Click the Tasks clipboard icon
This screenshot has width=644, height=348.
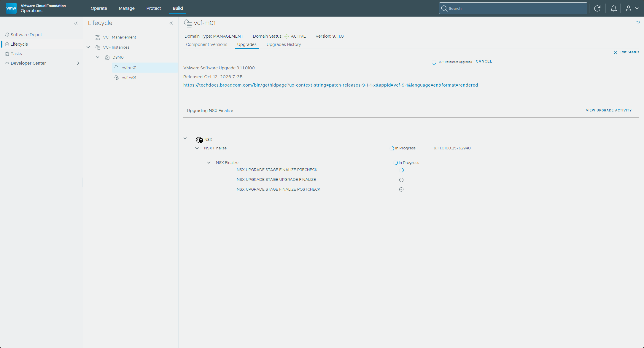click(7, 54)
